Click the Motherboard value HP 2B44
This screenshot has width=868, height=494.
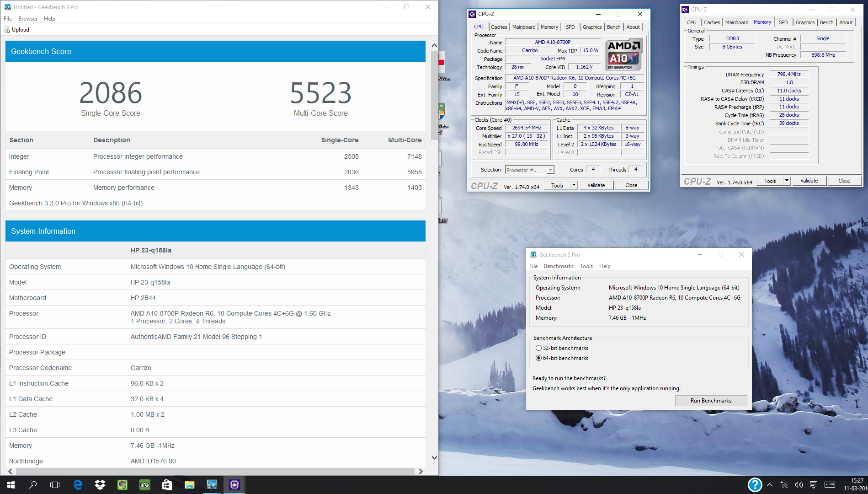click(143, 298)
